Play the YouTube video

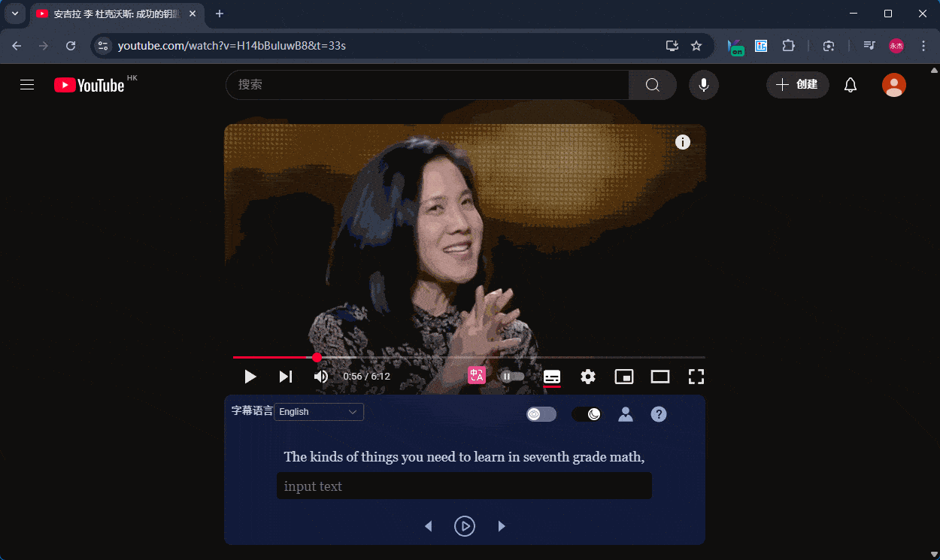pyautogui.click(x=250, y=377)
